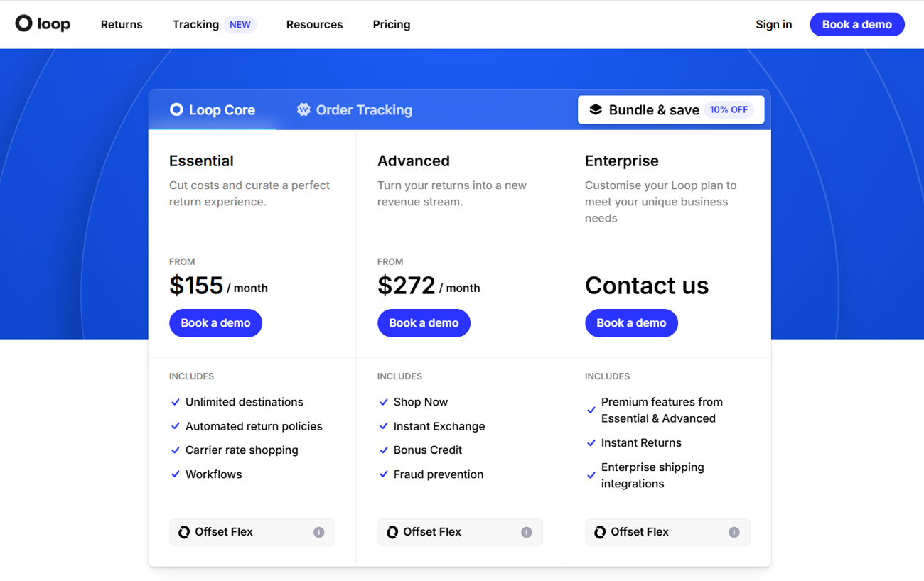Click the 10% OFF badge
The height and width of the screenshot is (581, 924).
[729, 109]
